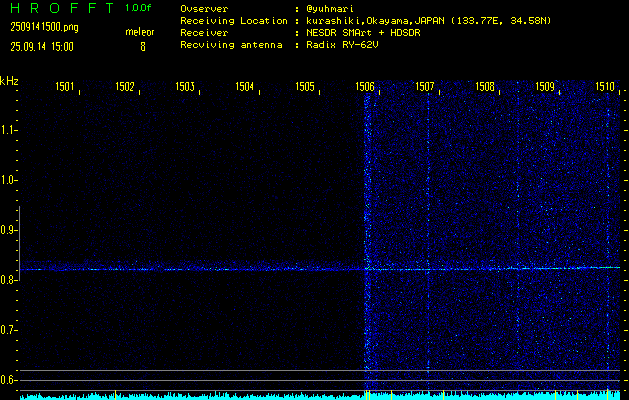Click version label 1.0.0f

click(x=138, y=8)
